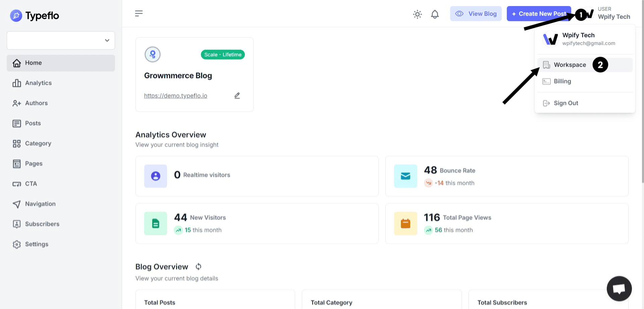644x309 pixels.
Task: Sign Out from the account menu
Action: click(x=566, y=103)
